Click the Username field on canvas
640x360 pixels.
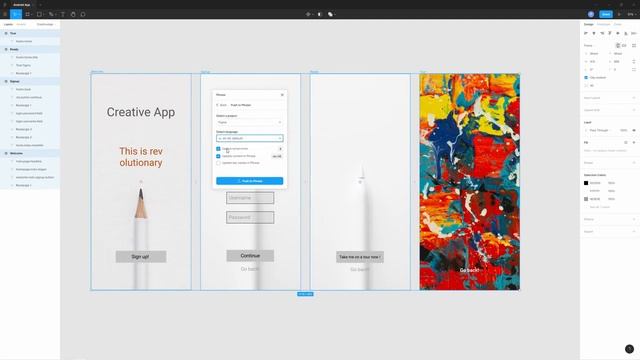coord(250,198)
